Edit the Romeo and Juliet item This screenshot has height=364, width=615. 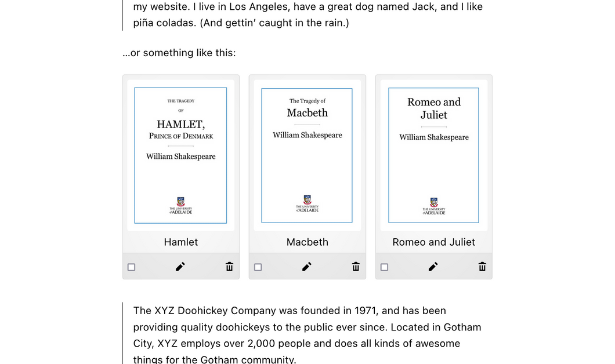433,267
